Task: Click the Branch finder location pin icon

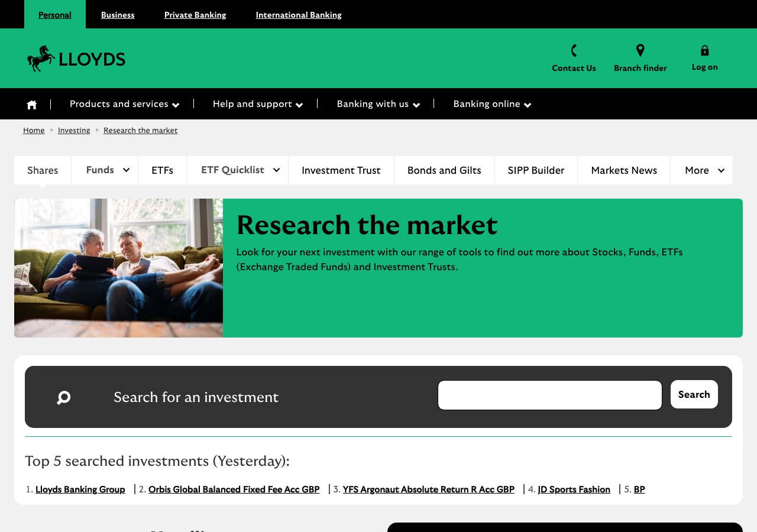Action: (x=640, y=50)
